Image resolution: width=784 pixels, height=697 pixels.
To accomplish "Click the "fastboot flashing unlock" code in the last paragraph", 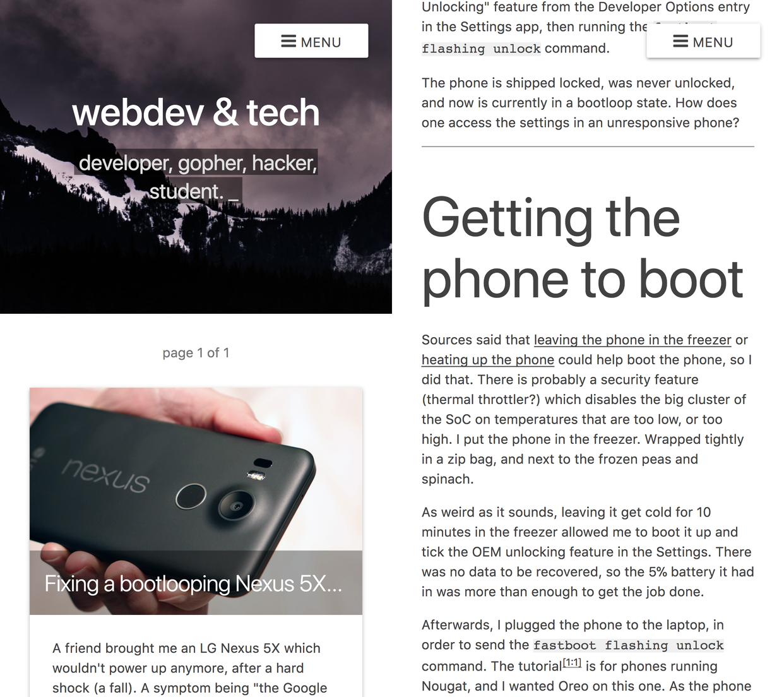I will [x=629, y=645].
